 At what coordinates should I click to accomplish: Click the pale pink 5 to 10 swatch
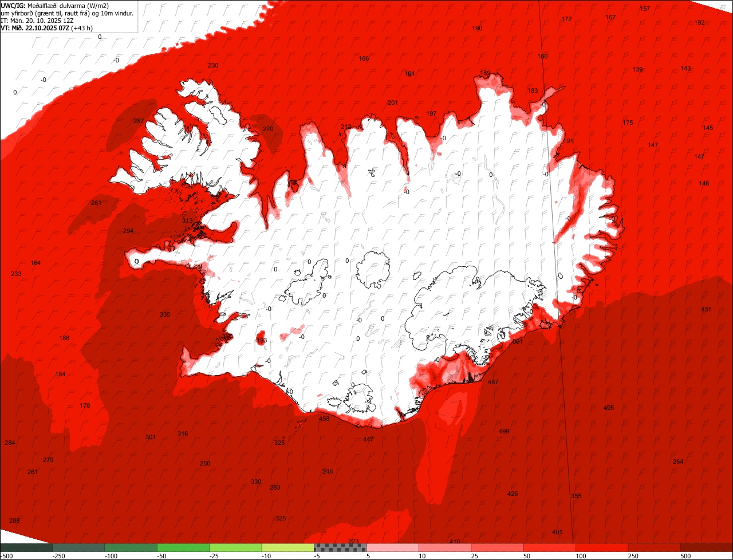click(393, 547)
